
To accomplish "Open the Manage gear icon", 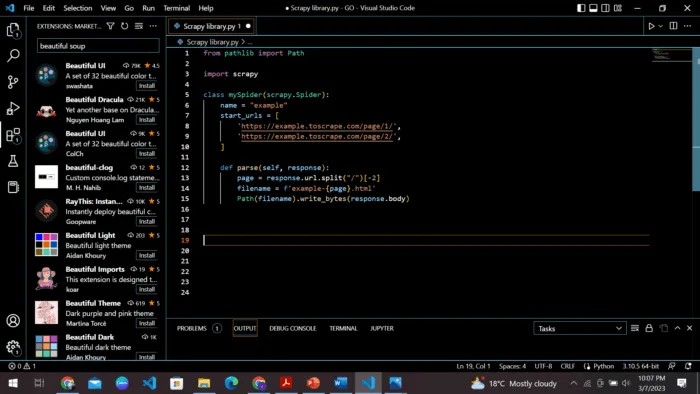I will [13, 347].
